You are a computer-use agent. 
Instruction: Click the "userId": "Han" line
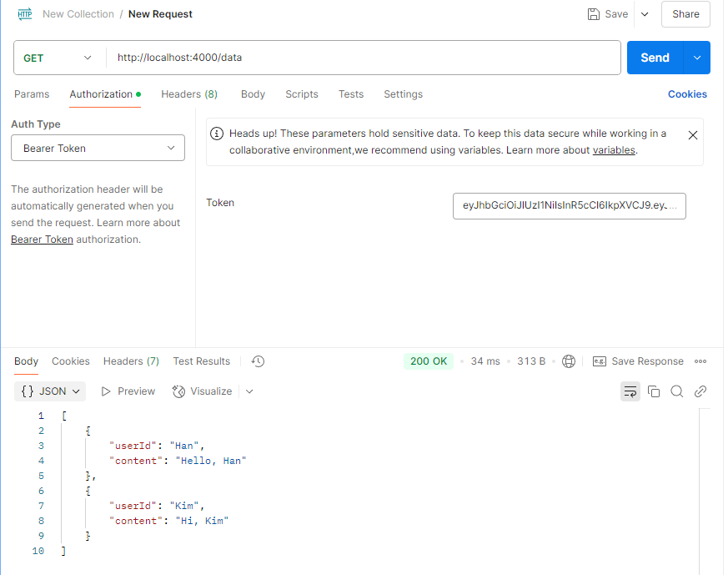click(157, 446)
